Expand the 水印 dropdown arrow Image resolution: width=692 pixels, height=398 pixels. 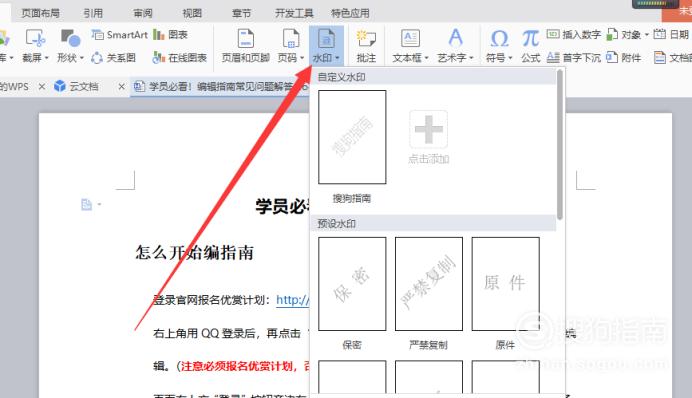pyautogui.click(x=337, y=58)
